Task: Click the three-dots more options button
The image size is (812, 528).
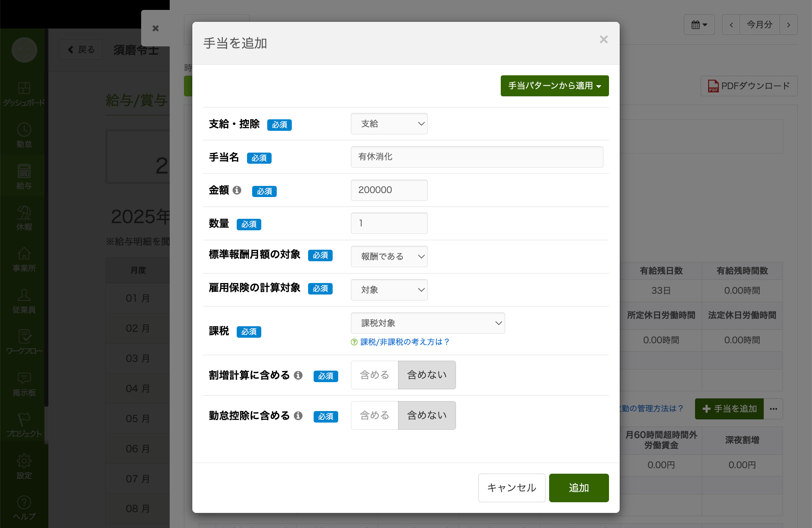Action: [x=773, y=409]
